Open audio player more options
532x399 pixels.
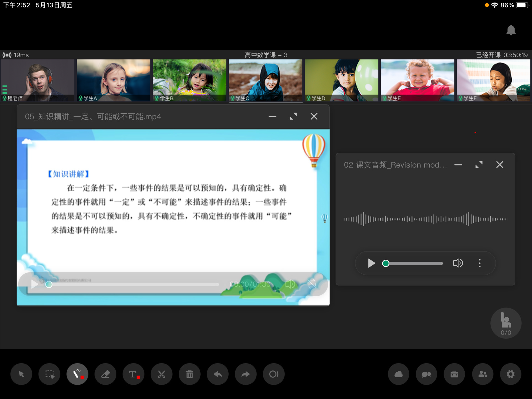pos(480,263)
